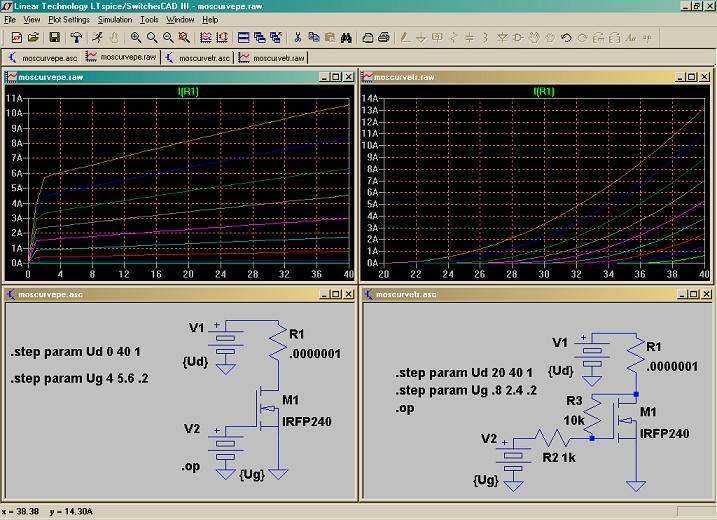Open the Plot Settings menu

[x=69, y=20]
